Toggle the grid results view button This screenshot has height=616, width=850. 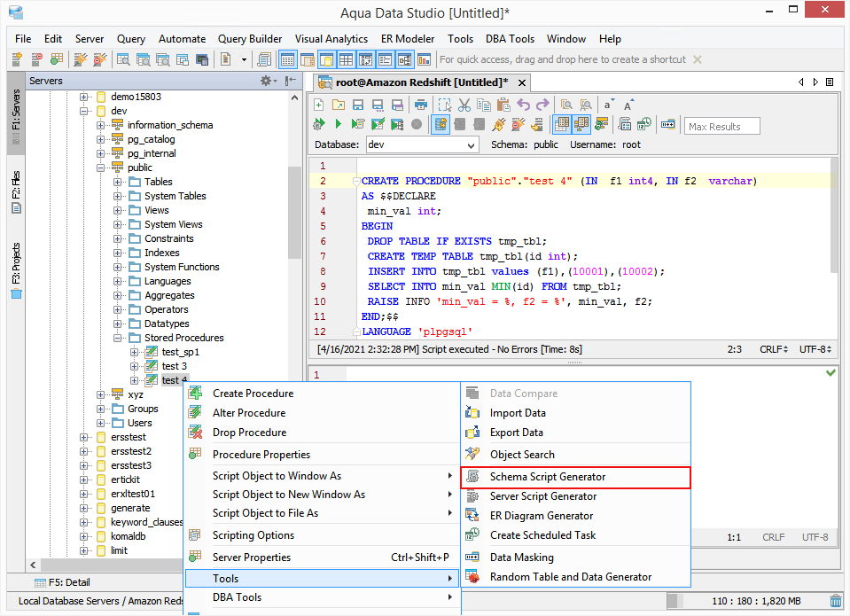coord(562,124)
